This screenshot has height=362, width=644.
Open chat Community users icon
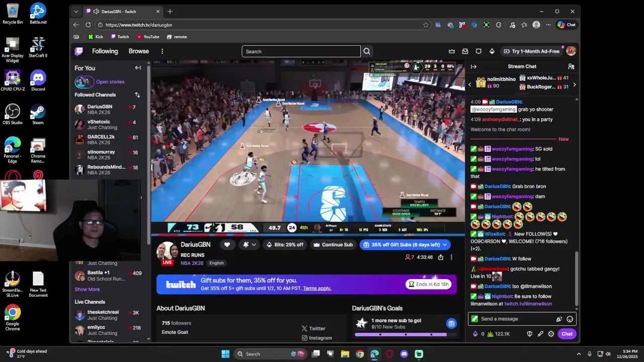click(x=571, y=66)
